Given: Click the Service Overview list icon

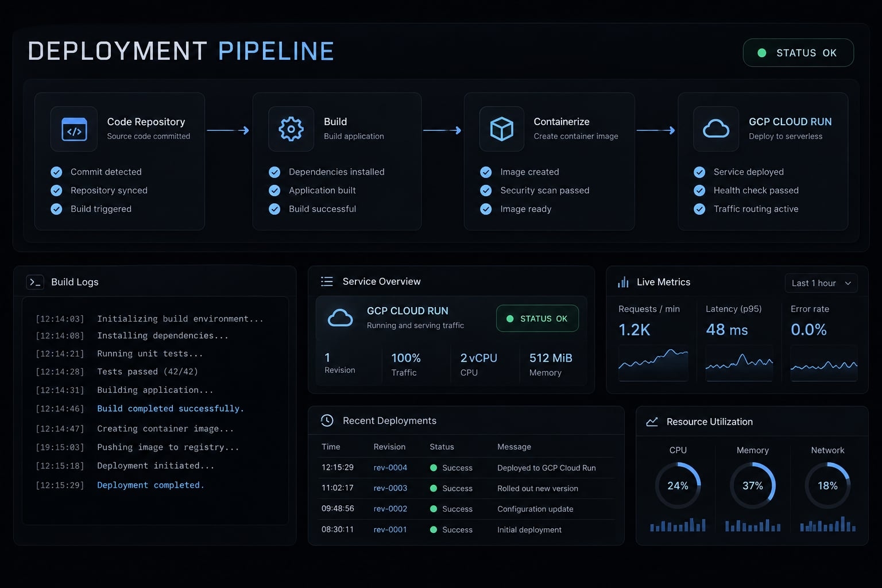Looking at the screenshot, I should (327, 281).
